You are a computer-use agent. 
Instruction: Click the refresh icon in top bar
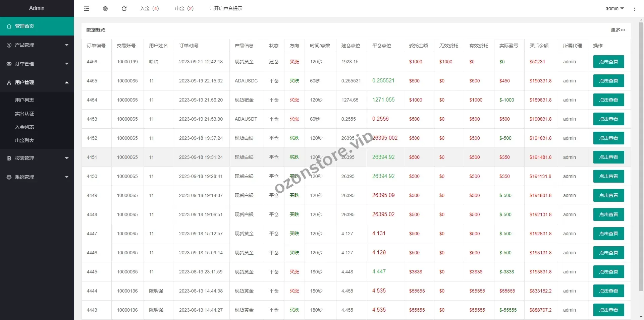tap(124, 9)
